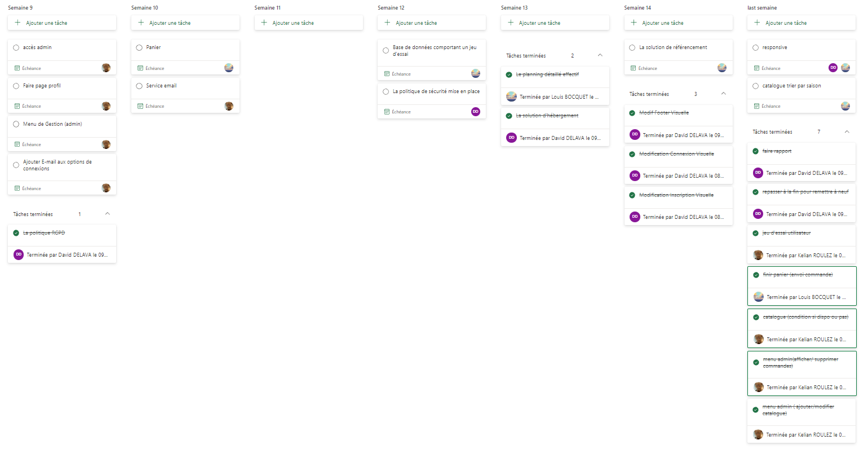Click assignee avatar on Panier card
Viewport: 868px width, 462px height.
point(229,68)
